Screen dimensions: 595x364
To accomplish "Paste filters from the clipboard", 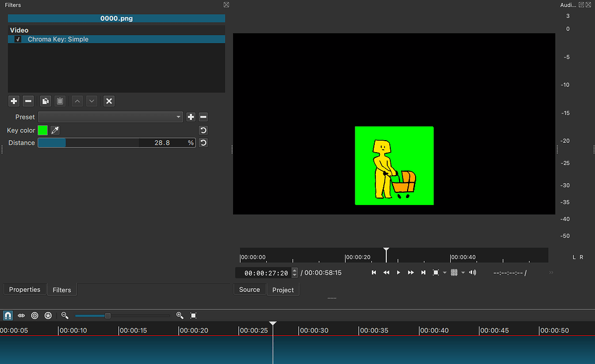I will point(60,101).
